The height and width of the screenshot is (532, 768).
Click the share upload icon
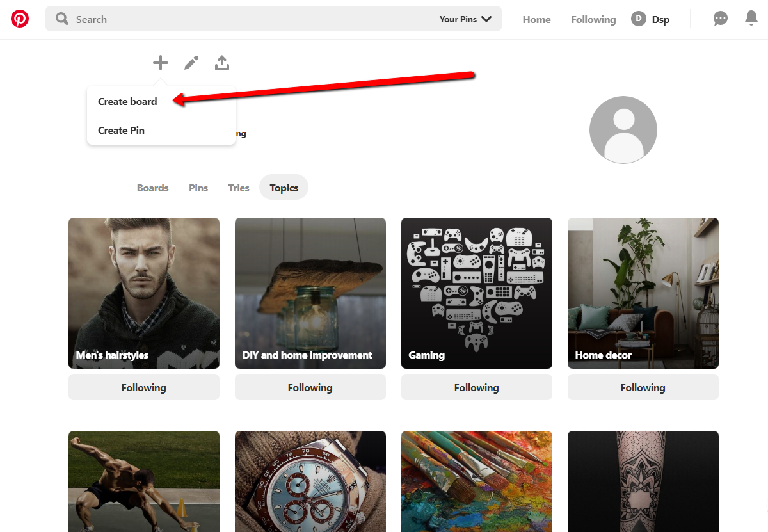point(222,63)
